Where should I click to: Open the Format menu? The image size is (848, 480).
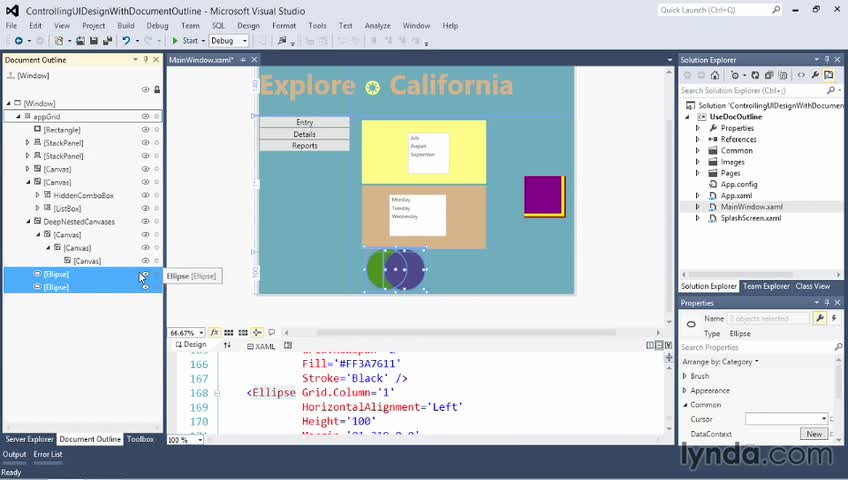[x=284, y=25]
